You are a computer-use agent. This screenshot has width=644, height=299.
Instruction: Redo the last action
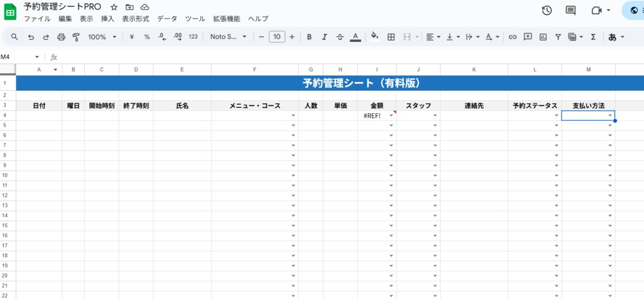[x=45, y=37]
